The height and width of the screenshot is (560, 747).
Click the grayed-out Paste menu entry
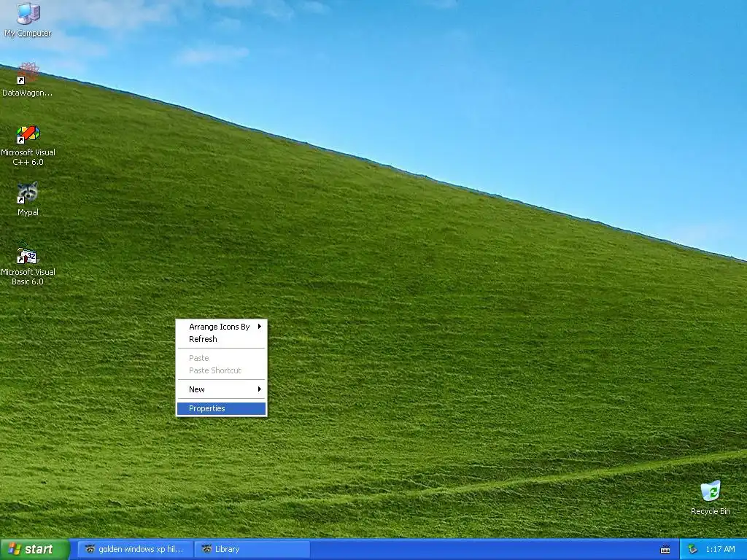tap(221, 358)
